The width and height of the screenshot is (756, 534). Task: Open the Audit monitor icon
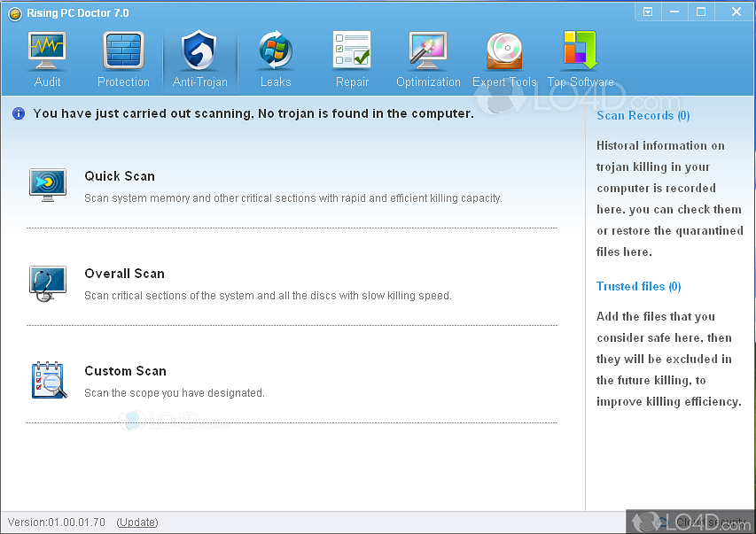[47, 50]
